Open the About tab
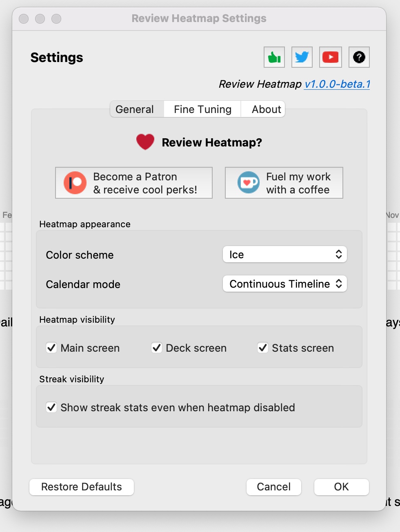400x532 pixels. (x=266, y=109)
